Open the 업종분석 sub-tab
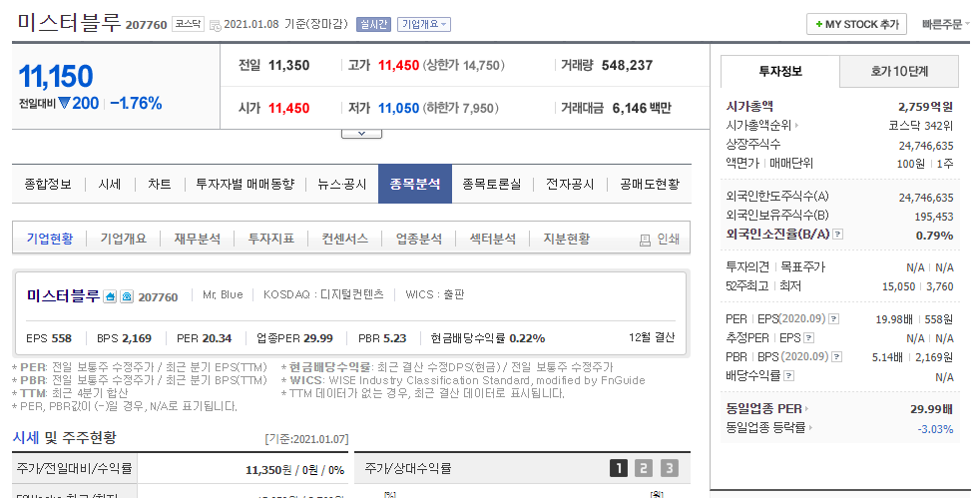980x498 pixels. coord(418,239)
